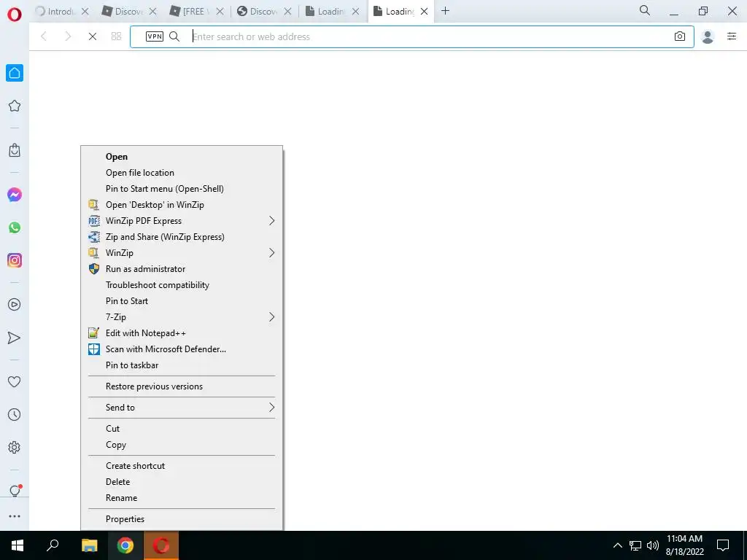747x560 pixels.
Task: Select Open 'Desktop' in WinZip
Action: pos(182,205)
